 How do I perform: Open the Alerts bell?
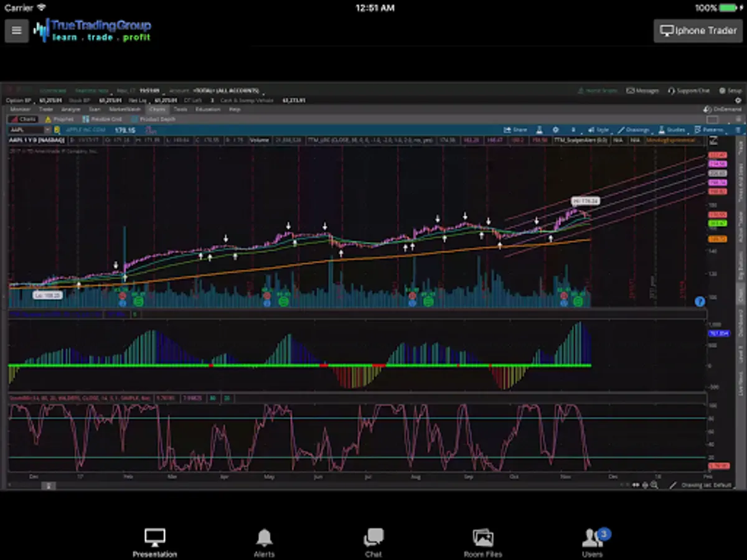tap(264, 538)
